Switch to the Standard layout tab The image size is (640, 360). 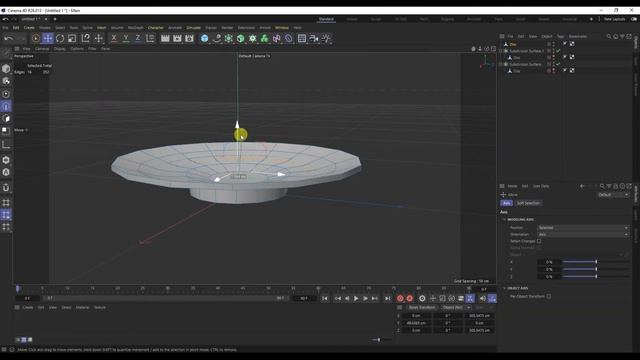click(326, 19)
